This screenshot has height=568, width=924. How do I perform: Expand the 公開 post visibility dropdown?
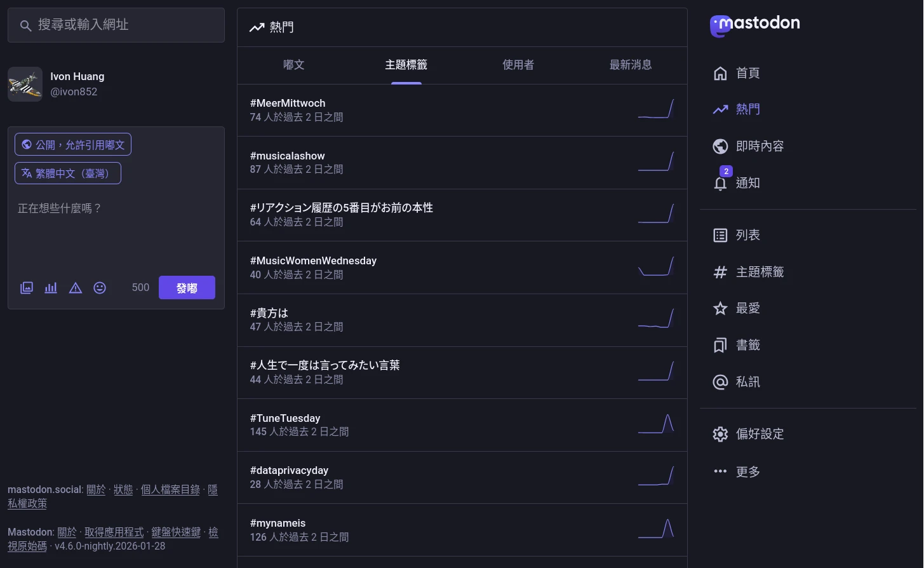[x=73, y=144]
